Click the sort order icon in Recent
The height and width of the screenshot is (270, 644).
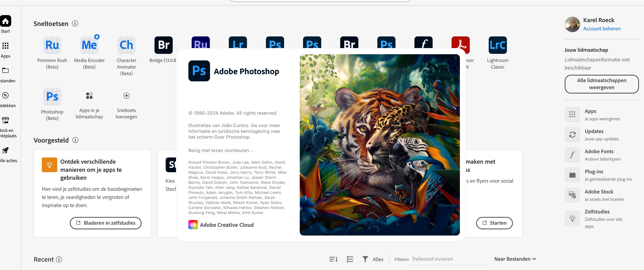333,259
